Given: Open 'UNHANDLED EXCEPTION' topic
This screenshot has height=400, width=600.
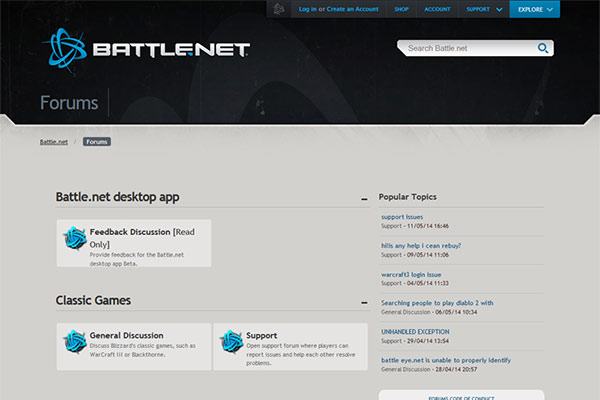Looking at the screenshot, I should click(x=415, y=331).
